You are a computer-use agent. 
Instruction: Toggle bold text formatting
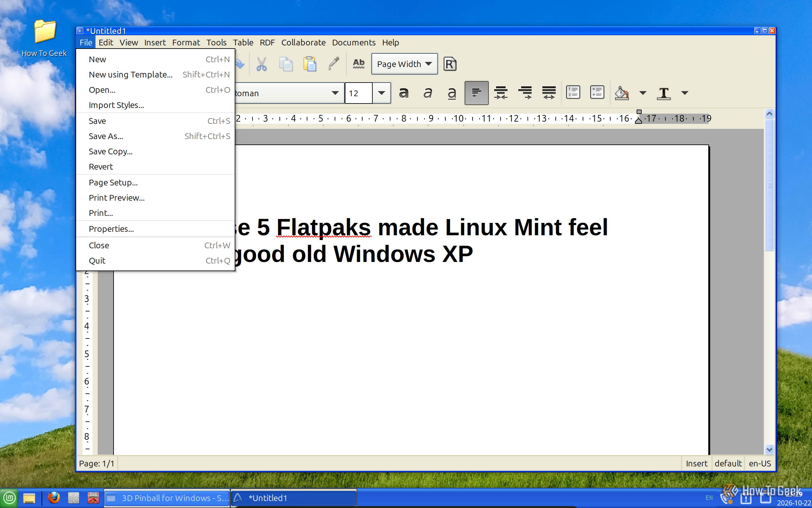[x=404, y=93]
